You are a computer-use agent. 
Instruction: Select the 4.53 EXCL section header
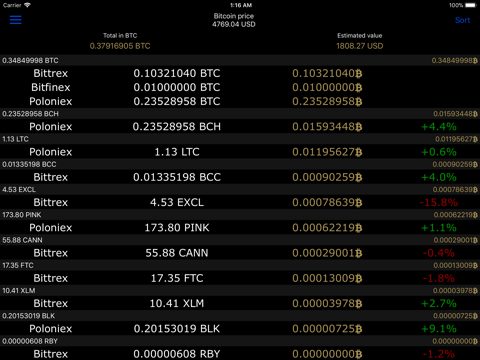click(240, 190)
